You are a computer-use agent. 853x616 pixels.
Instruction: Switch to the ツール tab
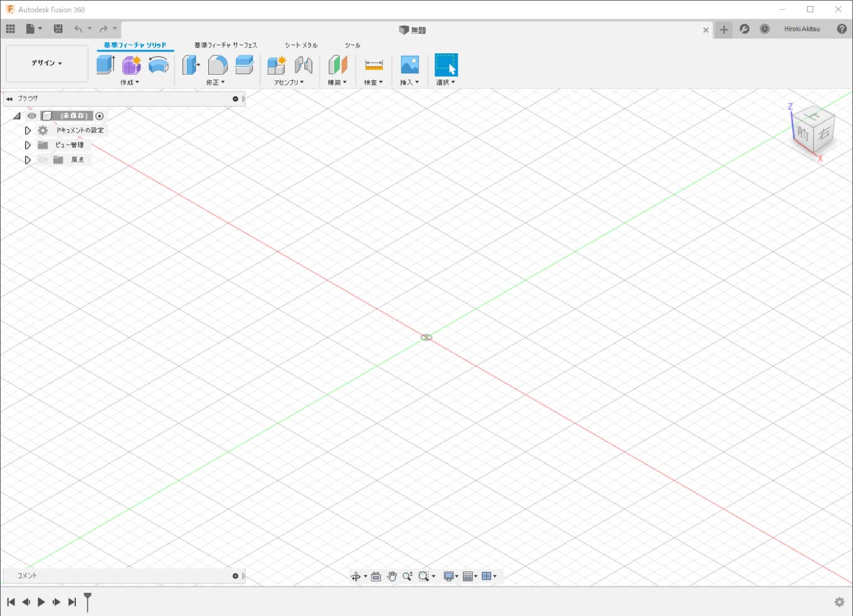[x=352, y=45]
